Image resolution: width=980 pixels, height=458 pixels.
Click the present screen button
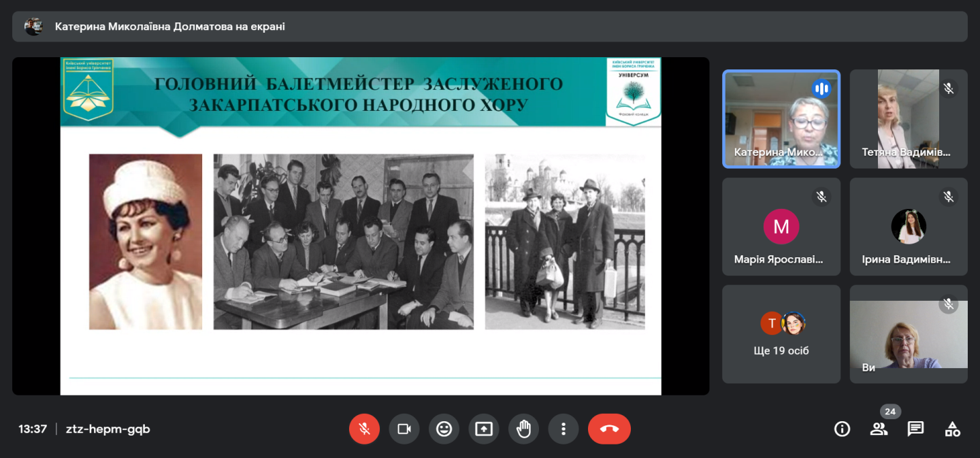[483, 429]
